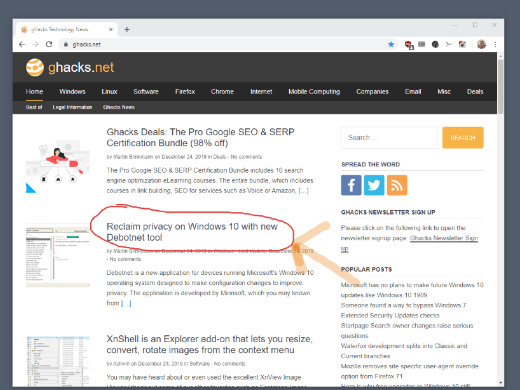Screen dimensions: 520x390
Task: Click the ghacks.net globe logo
Action: coord(35,67)
